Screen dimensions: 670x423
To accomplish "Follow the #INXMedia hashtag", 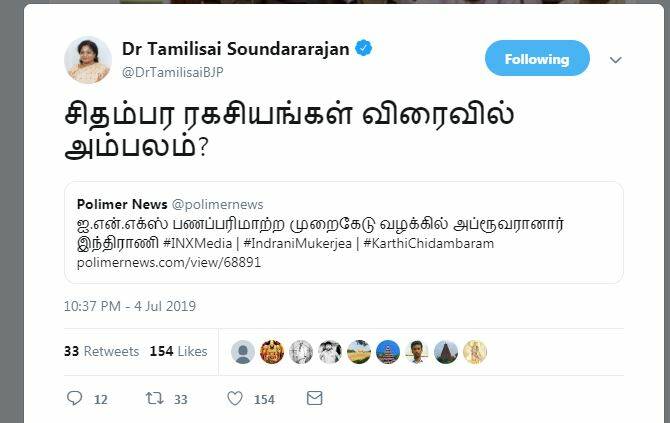I will pyautogui.click(x=197, y=244).
